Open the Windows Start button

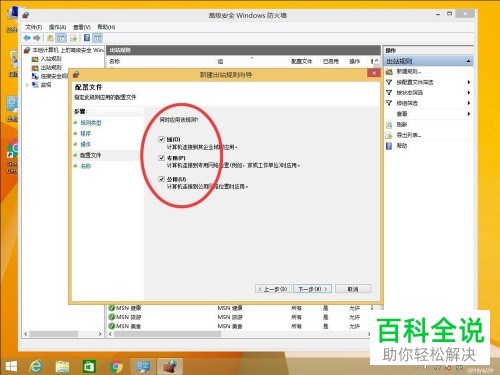pos(11,366)
